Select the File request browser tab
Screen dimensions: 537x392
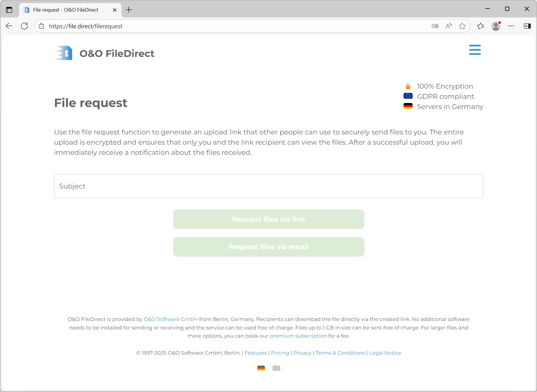66,10
